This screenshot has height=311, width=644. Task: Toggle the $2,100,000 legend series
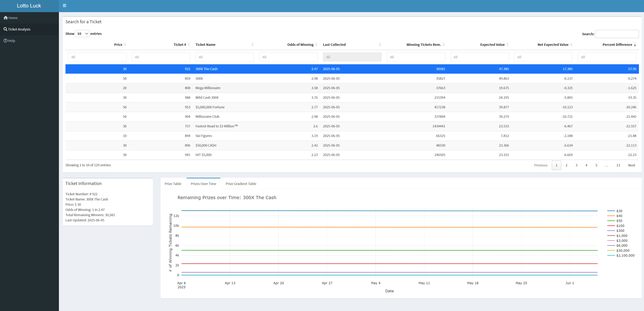(625, 255)
